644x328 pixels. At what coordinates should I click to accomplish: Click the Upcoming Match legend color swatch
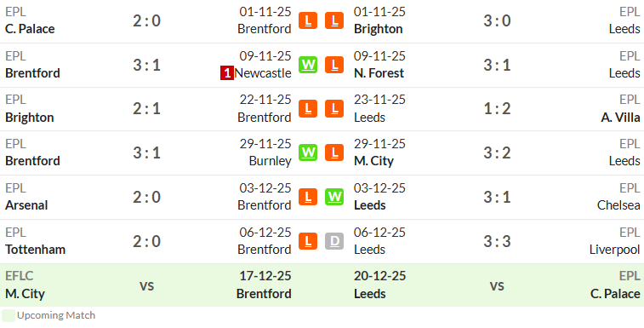click(9, 316)
